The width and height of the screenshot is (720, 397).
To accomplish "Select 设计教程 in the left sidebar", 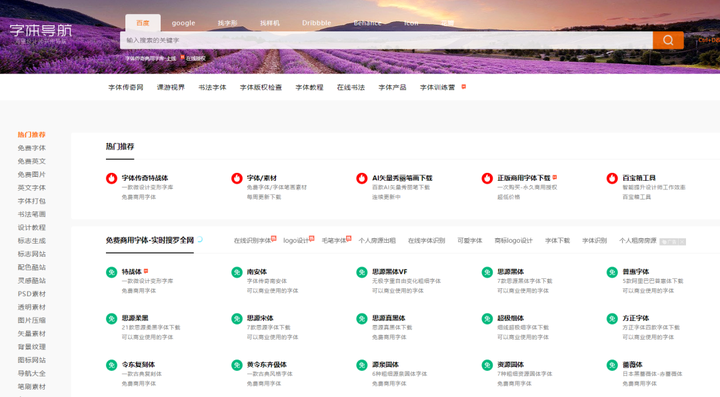I will click(x=32, y=228).
